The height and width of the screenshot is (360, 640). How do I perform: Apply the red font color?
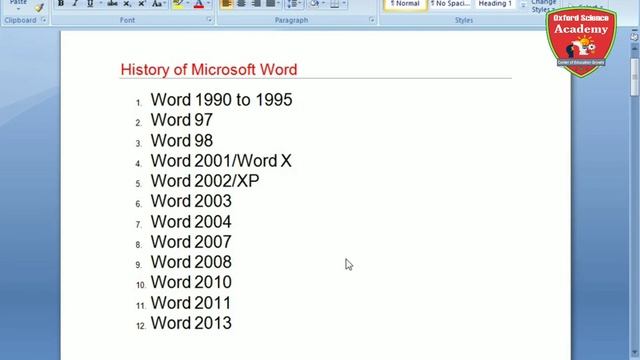(x=199, y=4)
